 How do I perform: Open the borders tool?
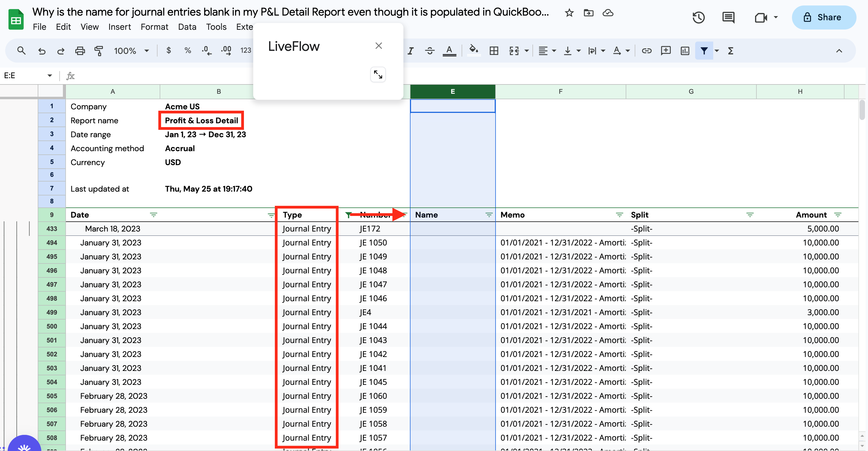[494, 51]
